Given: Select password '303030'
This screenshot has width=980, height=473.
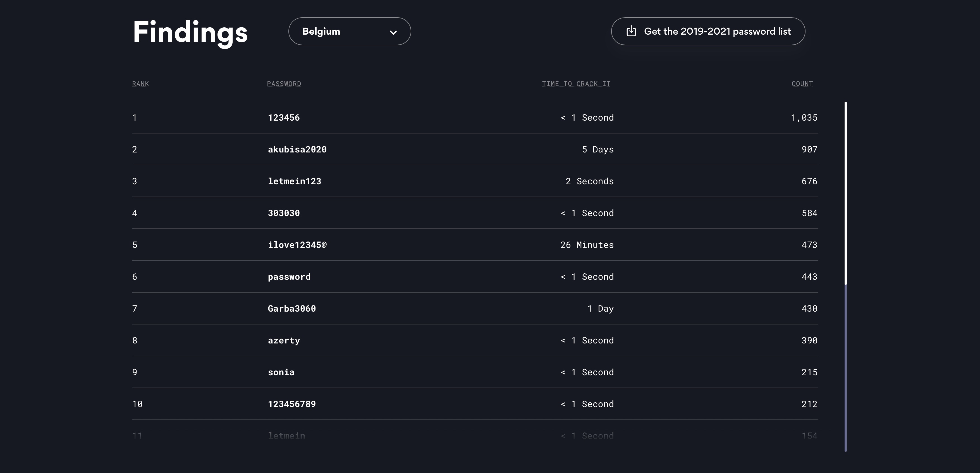Looking at the screenshot, I should (x=284, y=213).
